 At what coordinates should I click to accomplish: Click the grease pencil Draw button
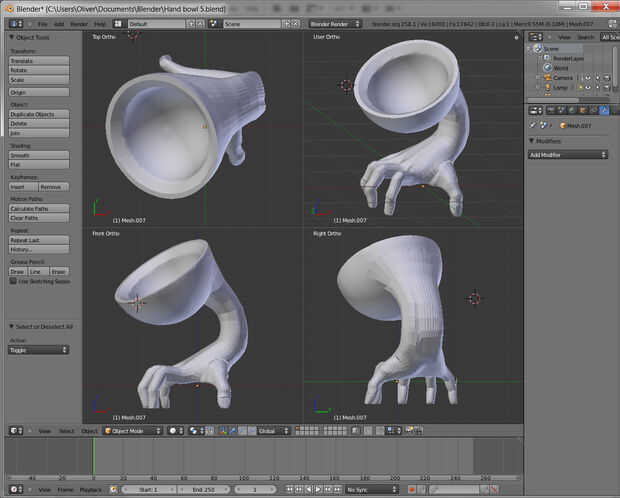[x=18, y=272]
